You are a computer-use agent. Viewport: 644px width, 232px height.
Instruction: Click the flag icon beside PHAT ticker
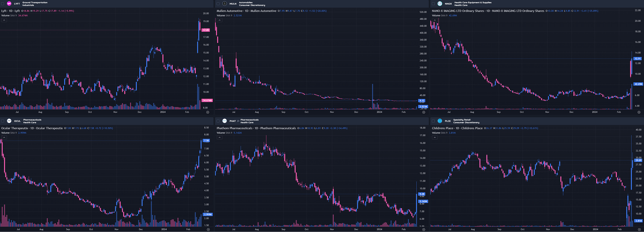coord(238,121)
